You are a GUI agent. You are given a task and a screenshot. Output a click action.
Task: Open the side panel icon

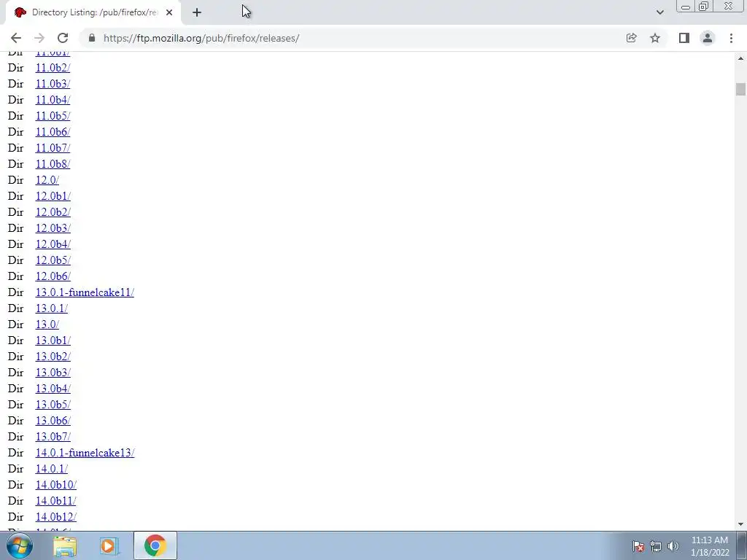pyautogui.click(x=684, y=38)
